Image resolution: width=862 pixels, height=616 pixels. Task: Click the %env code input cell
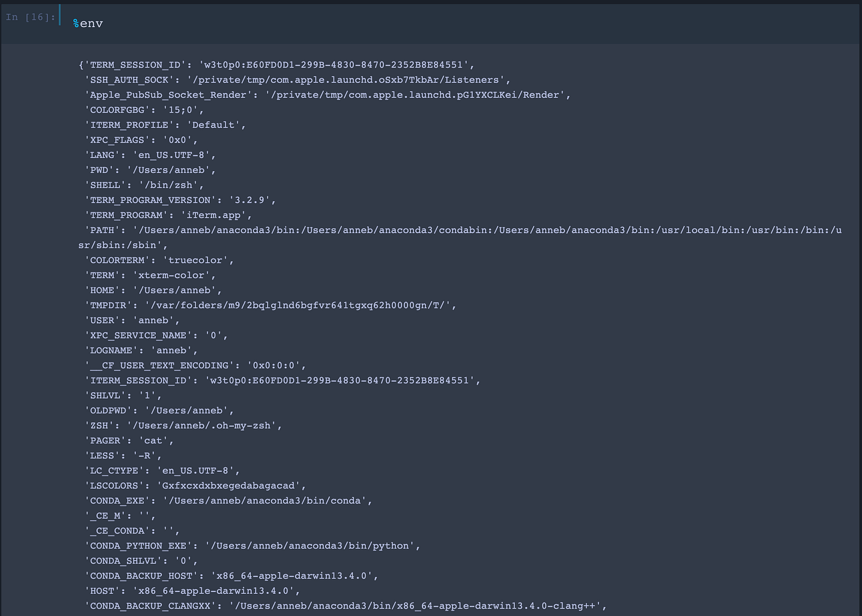point(461,23)
